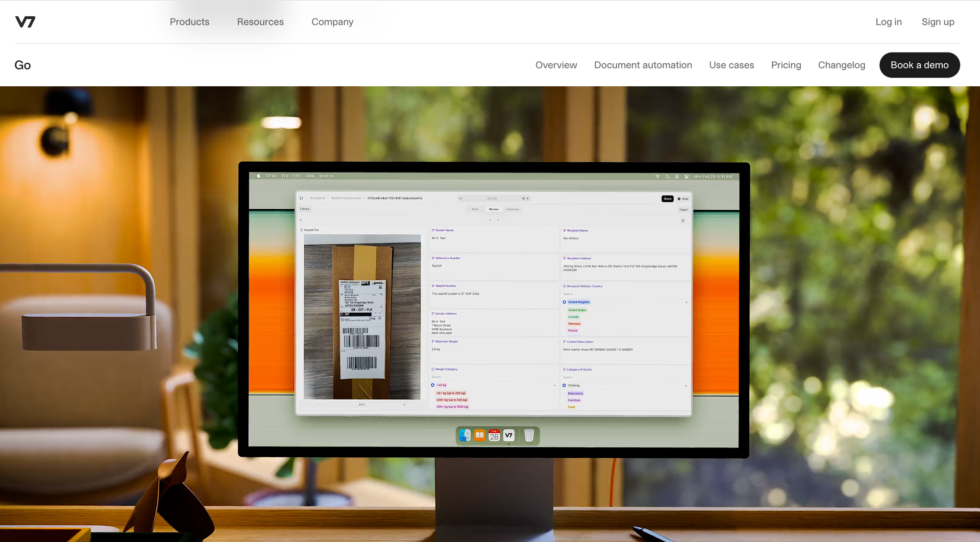Switch to the Automate tab
The image size is (980, 542).
pyautogui.click(x=513, y=209)
